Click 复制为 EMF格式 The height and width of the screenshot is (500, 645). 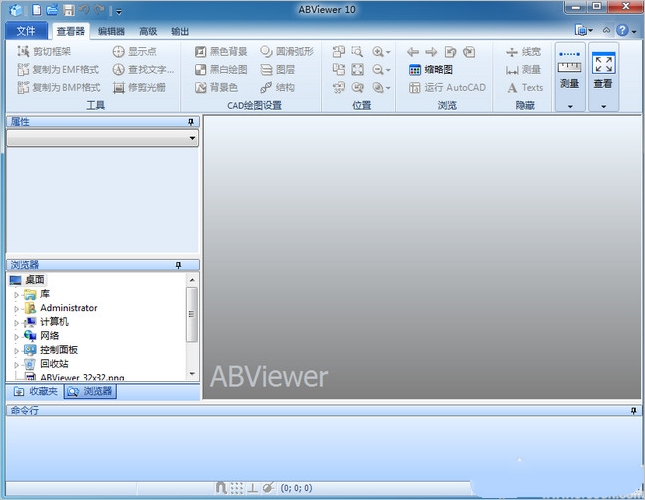coord(58,69)
